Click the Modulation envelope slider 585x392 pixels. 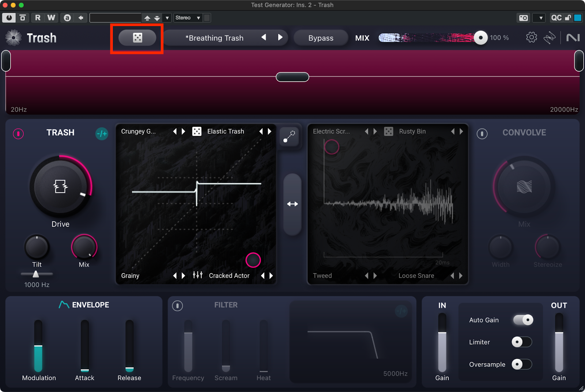click(38, 346)
